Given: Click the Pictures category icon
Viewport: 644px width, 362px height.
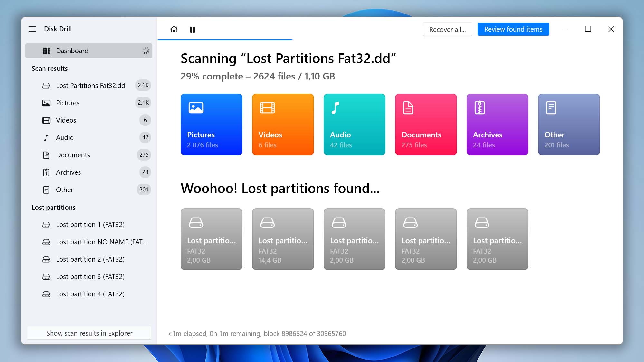Looking at the screenshot, I should (x=196, y=108).
